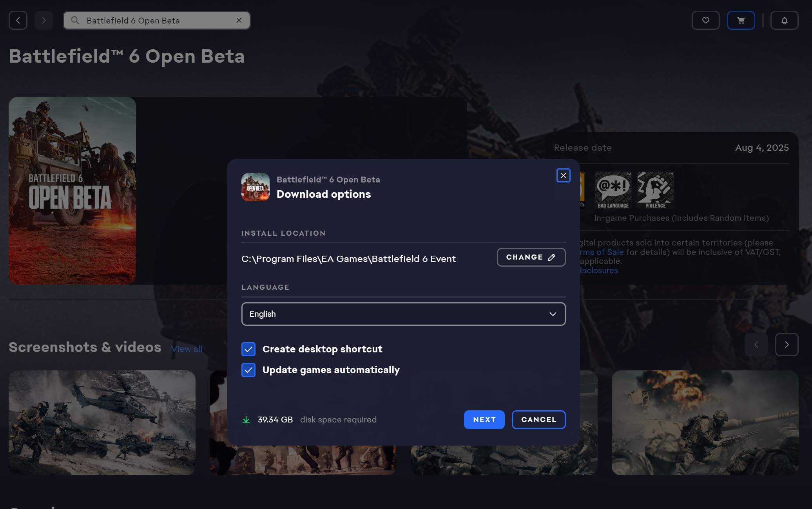Expand the English language dropdown
The height and width of the screenshot is (509, 812).
pos(403,314)
